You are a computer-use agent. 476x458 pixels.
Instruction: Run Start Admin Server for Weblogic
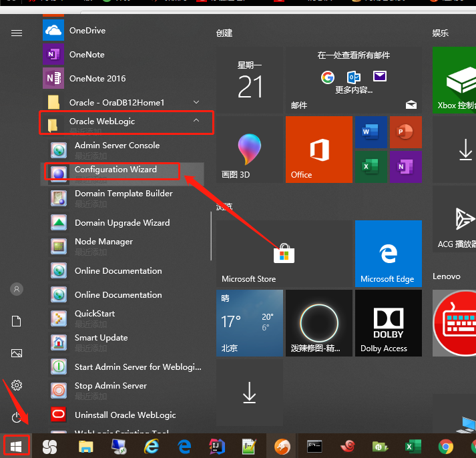coord(122,367)
